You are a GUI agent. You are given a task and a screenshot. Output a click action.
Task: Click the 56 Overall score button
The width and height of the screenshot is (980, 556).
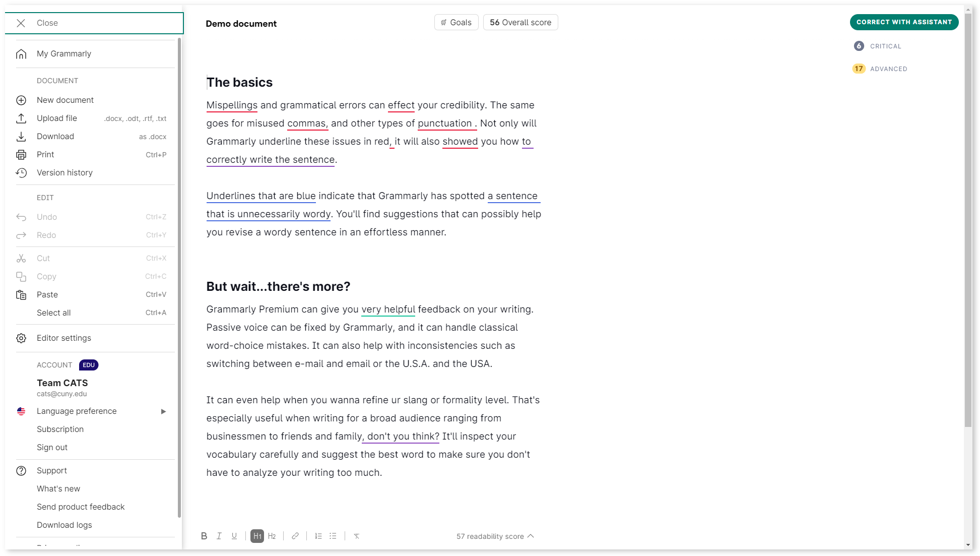coord(520,22)
